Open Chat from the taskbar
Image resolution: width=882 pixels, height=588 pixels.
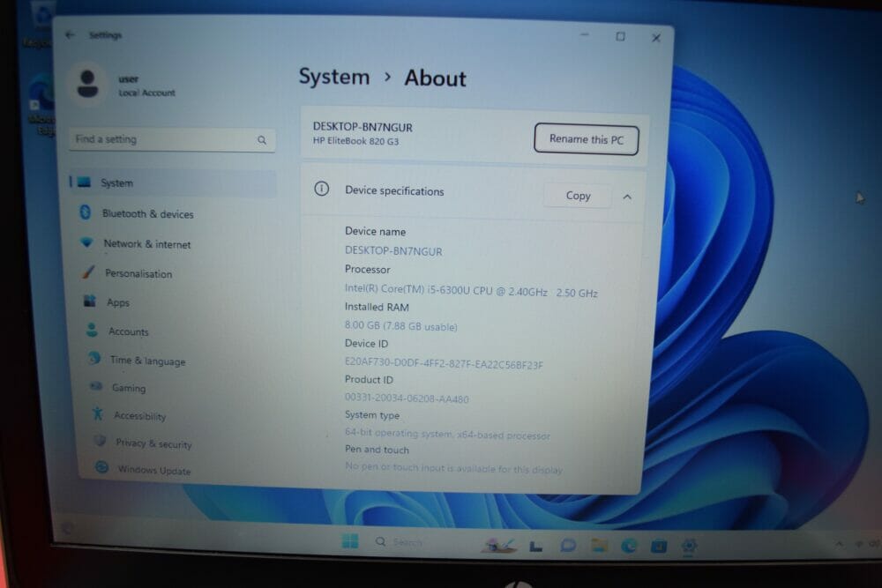[567, 545]
